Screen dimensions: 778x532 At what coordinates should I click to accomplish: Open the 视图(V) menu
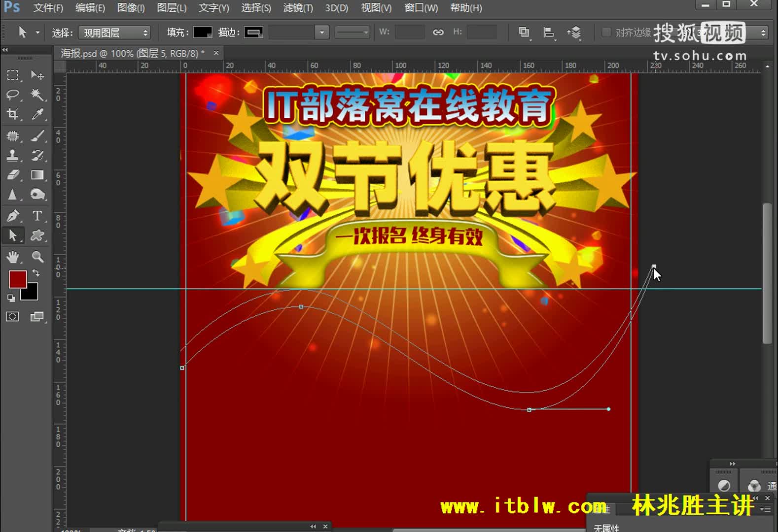point(376,8)
